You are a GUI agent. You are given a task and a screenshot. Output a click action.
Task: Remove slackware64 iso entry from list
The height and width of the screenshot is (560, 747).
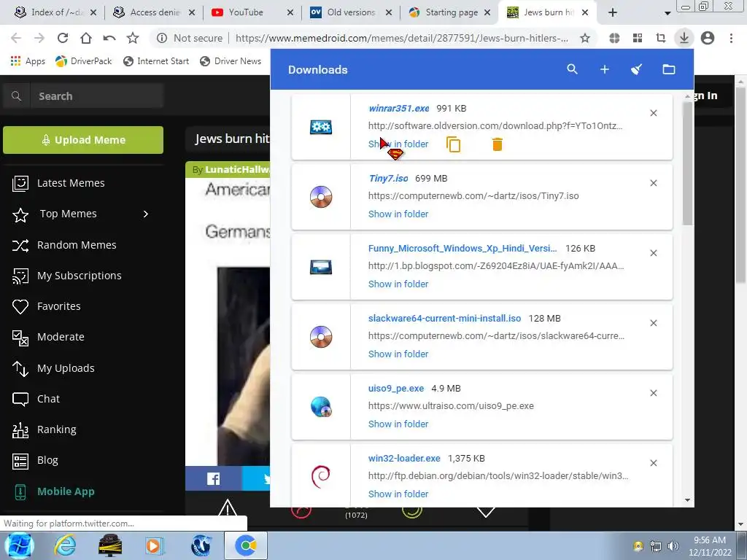[654, 323]
